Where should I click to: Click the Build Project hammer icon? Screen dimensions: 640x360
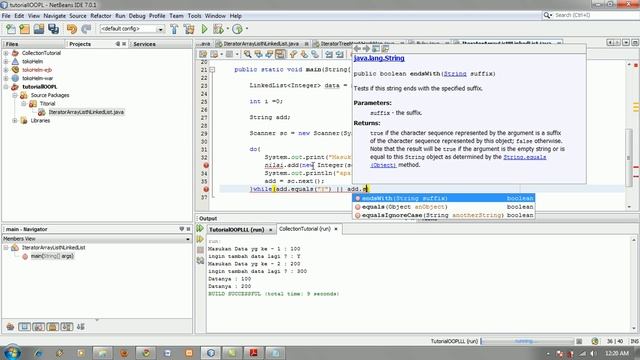click(x=174, y=29)
